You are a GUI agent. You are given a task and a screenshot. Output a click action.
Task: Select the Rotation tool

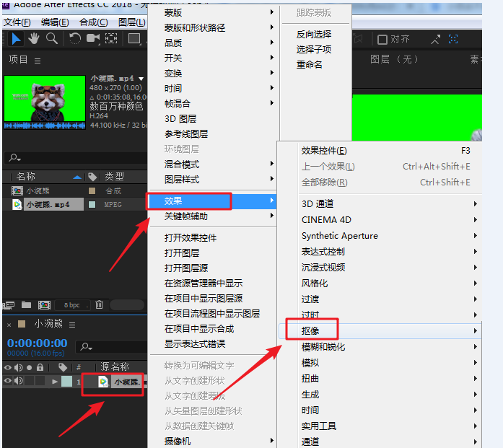75,39
